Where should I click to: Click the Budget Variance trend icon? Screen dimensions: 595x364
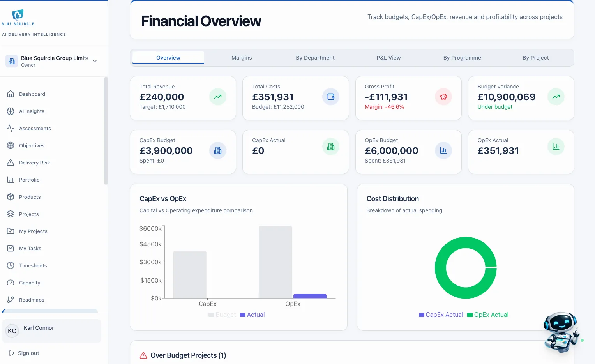556,97
